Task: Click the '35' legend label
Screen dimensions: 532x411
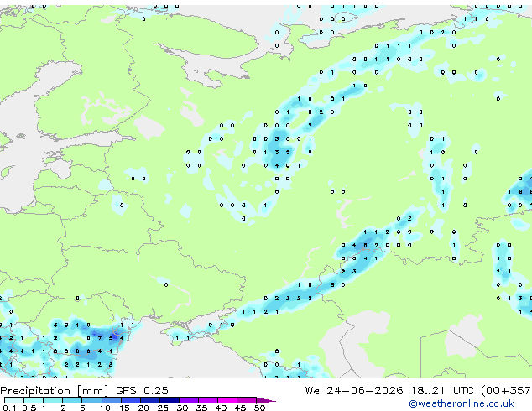Action: click(x=201, y=408)
